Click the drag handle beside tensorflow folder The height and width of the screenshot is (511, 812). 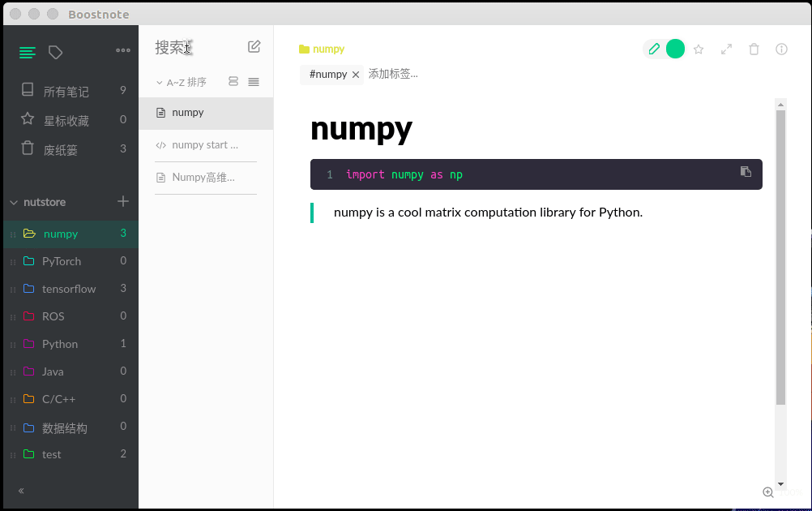[x=13, y=290]
